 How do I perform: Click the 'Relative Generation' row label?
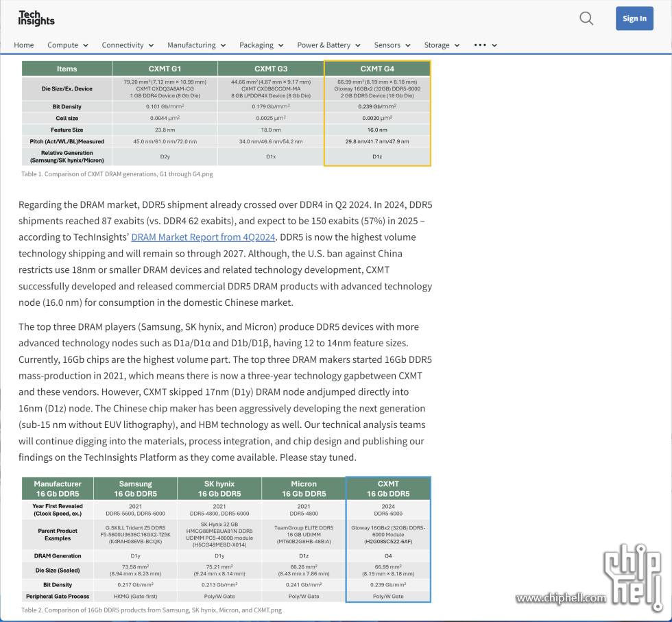click(67, 156)
